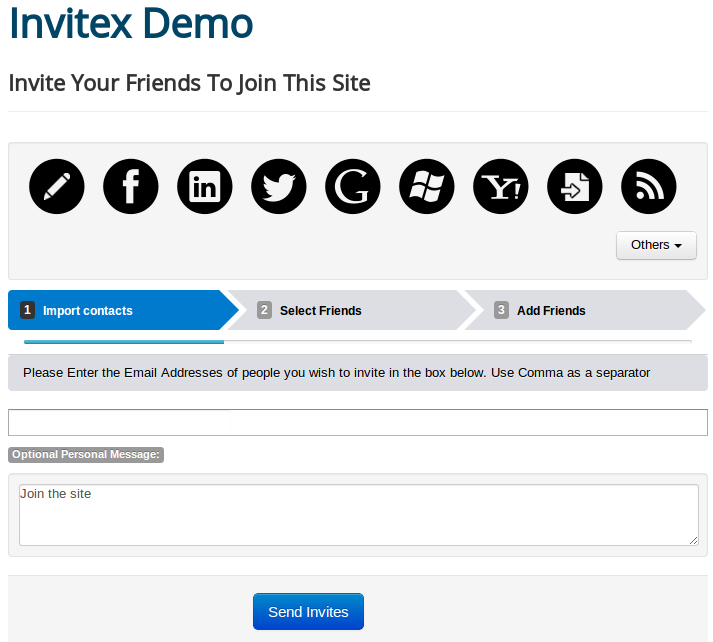Screen dimensions: 713x642
Task: Pick the Twitter bird icon
Action: pos(279,186)
